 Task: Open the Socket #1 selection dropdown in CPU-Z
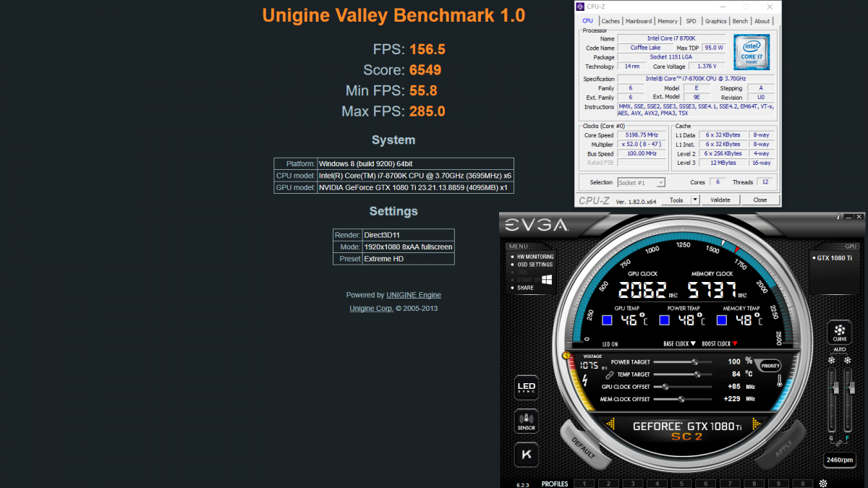pyautogui.click(x=641, y=183)
